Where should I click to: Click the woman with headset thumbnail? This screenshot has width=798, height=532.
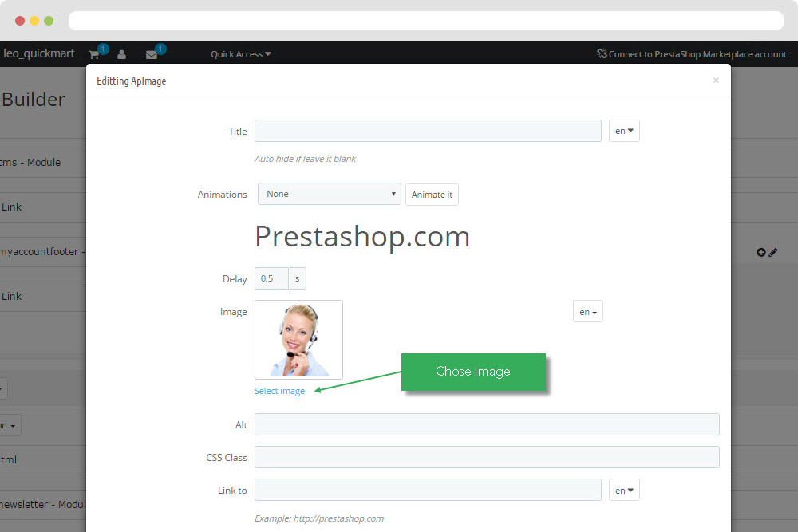click(x=298, y=340)
